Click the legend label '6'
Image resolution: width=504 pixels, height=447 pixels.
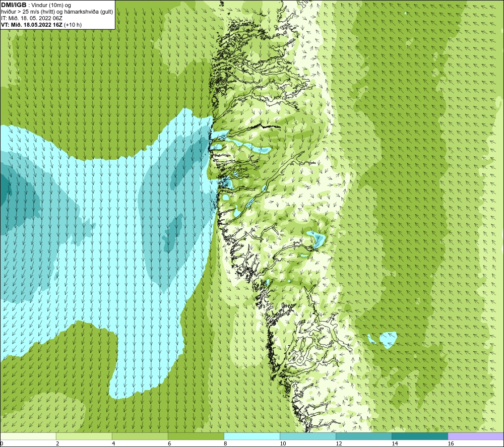point(169,444)
